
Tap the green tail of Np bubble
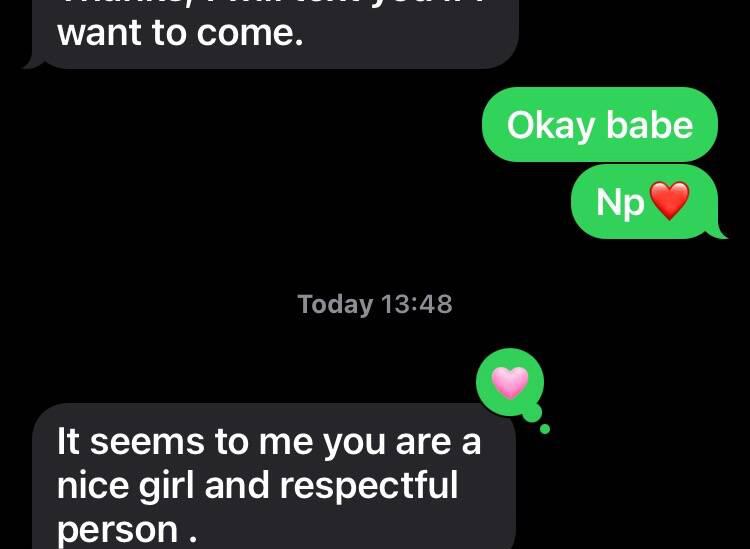(717, 231)
